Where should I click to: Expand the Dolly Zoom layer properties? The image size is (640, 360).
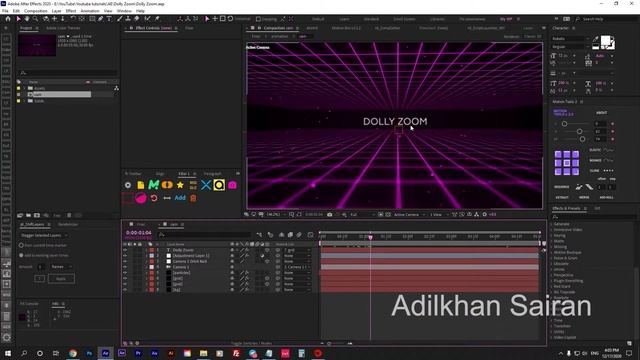pos(147,250)
